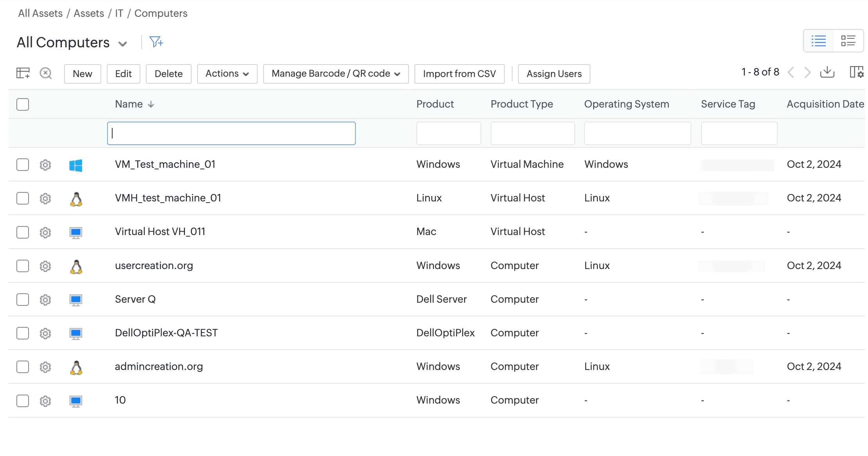Screen dimensions: 868x456
Task: Click the Import from CSV button
Action: point(459,74)
